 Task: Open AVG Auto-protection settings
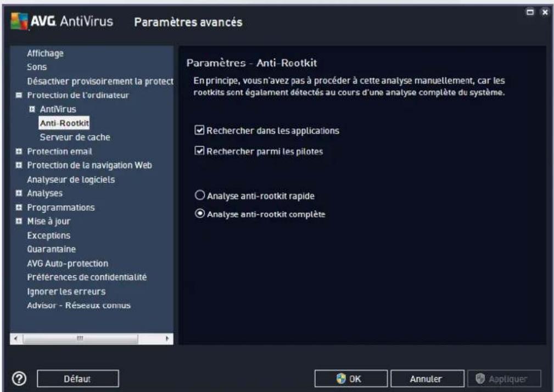point(68,264)
